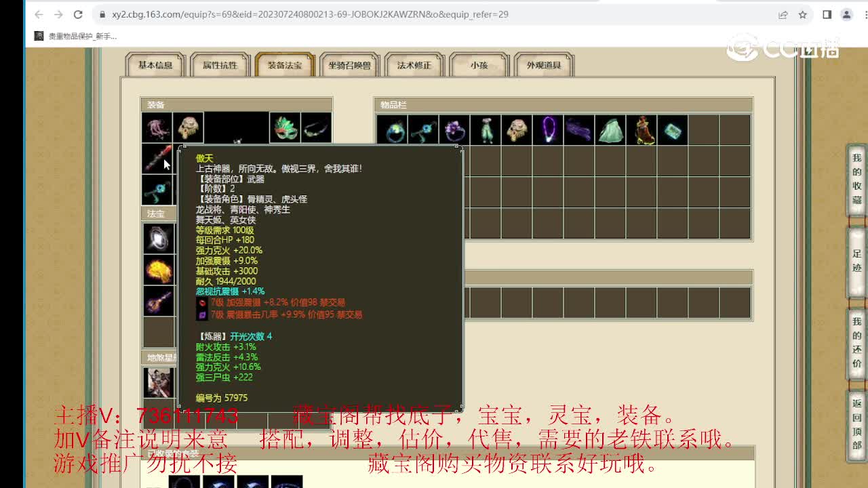Click the 编号为 57975 text

222,398
